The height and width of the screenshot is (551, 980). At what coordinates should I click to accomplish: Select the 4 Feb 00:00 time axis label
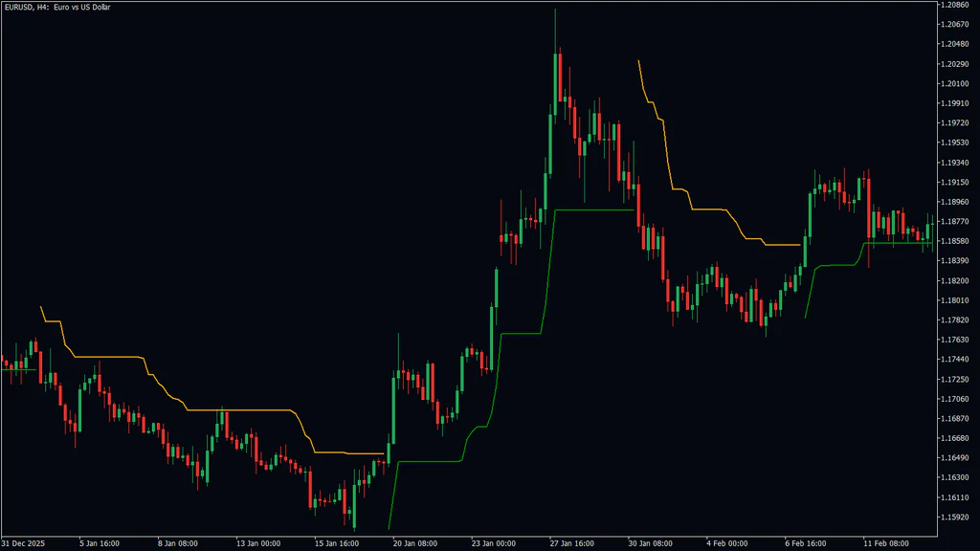727,543
